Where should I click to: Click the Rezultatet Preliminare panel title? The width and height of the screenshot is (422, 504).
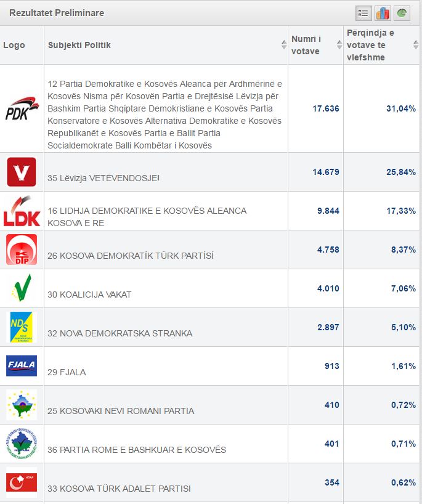[x=57, y=13]
